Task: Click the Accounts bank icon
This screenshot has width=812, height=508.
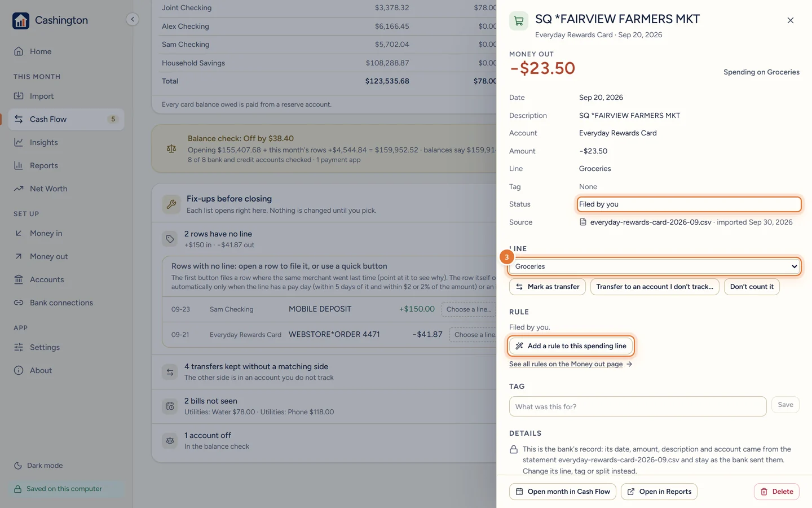Action: tap(19, 279)
